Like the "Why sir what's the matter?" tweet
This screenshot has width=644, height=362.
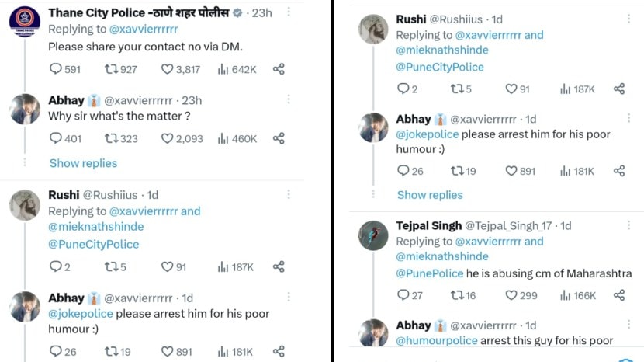coord(167,138)
